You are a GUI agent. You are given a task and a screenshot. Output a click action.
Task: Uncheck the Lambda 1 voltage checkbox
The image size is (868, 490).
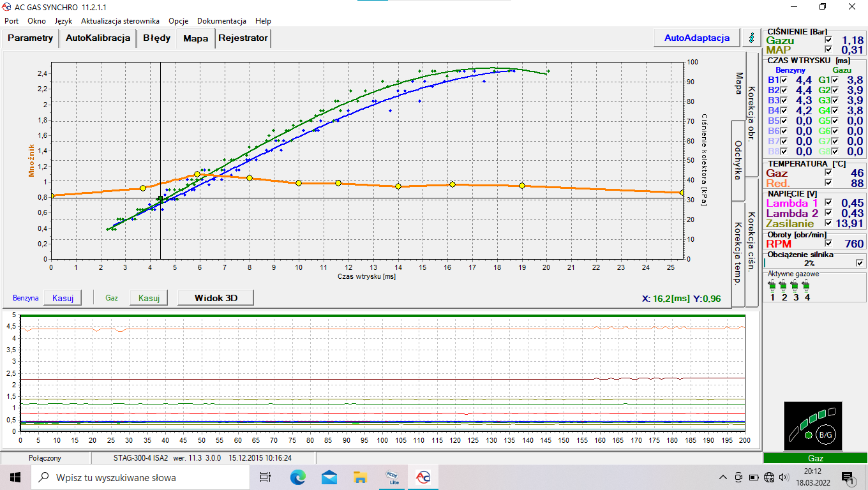click(x=828, y=203)
